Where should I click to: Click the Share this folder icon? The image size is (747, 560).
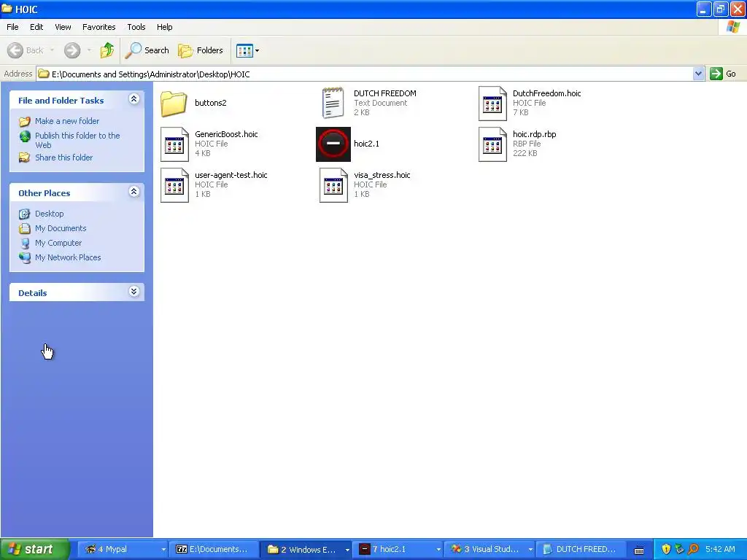pyautogui.click(x=25, y=157)
